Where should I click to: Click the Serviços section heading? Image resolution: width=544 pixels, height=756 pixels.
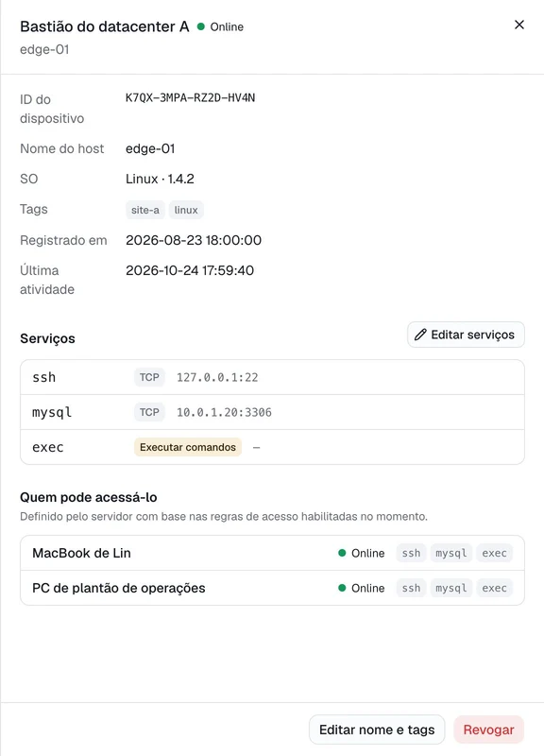[47, 338]
